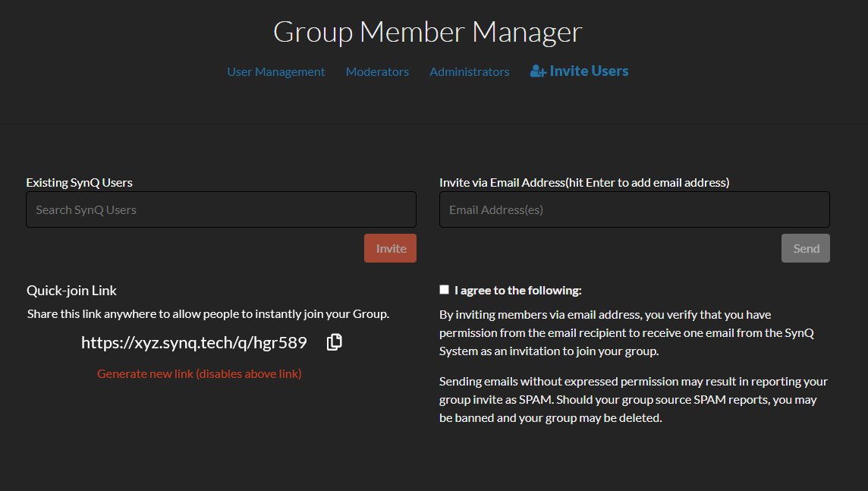Click the Invite via Email Address label

584,183
